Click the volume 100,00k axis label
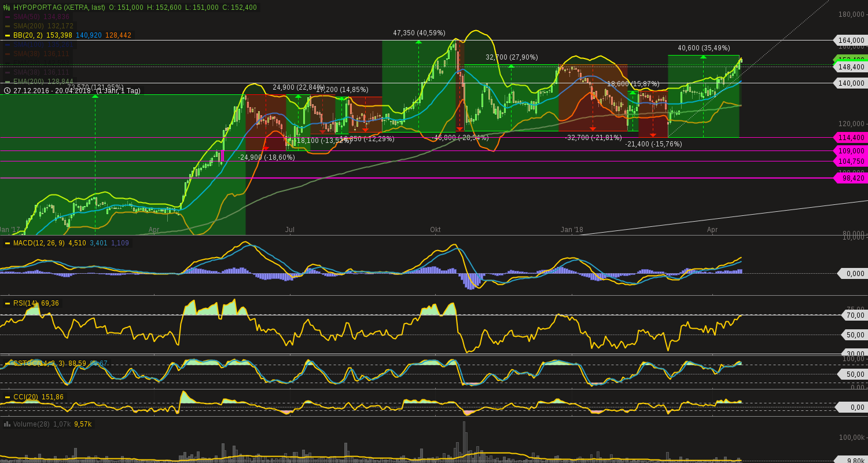 click(853, 437)
